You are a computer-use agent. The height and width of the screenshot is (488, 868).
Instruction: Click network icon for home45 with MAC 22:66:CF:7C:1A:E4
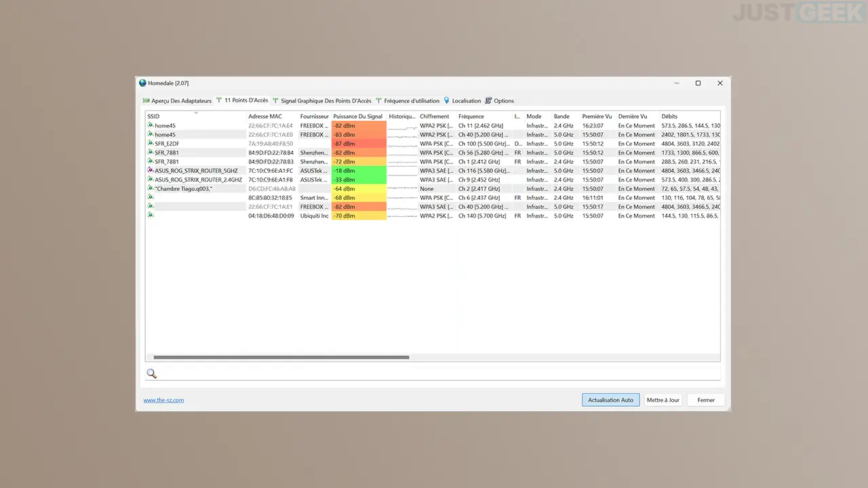151,125
